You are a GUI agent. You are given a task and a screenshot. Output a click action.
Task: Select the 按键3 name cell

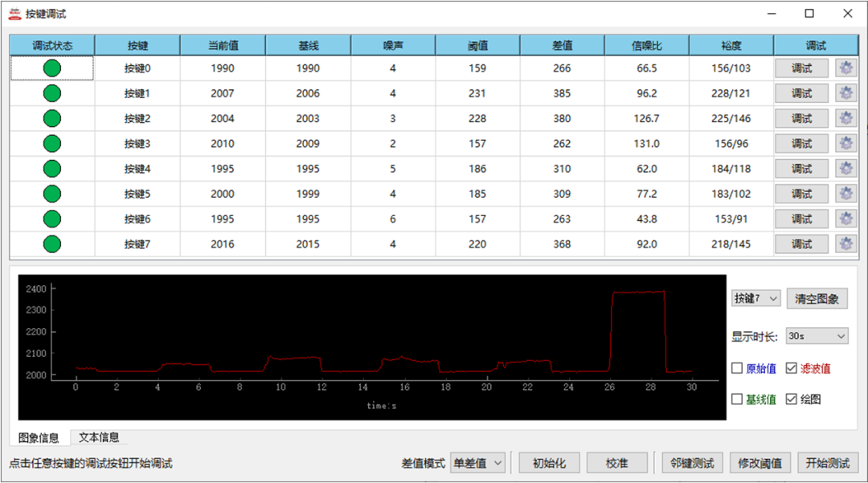[137, 143]
